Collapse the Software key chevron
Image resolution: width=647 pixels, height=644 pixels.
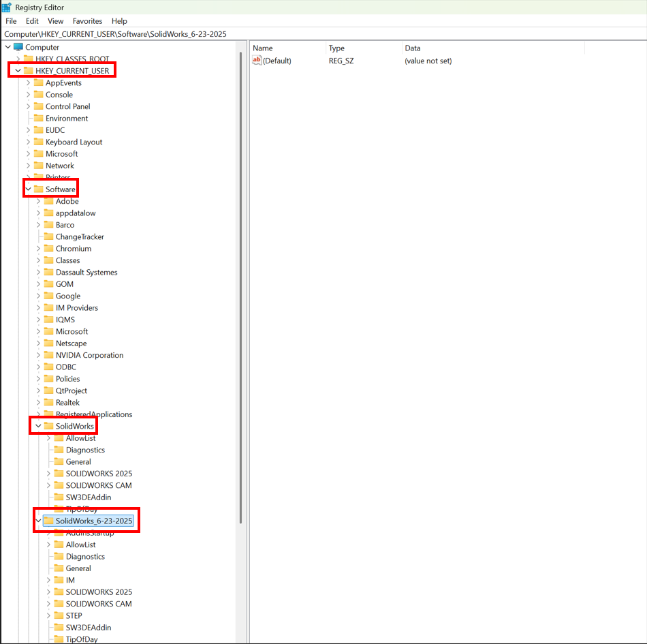pos(28,189)
